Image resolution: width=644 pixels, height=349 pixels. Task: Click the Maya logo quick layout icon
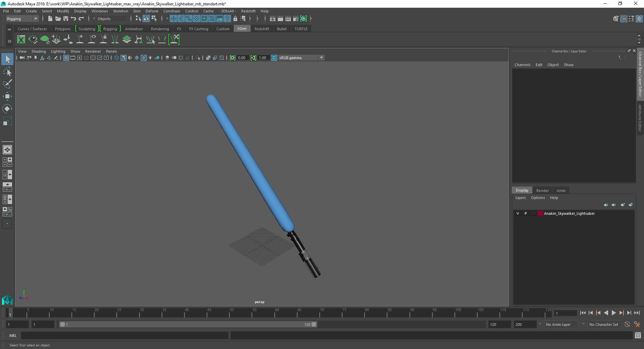[x=7, y=300]
